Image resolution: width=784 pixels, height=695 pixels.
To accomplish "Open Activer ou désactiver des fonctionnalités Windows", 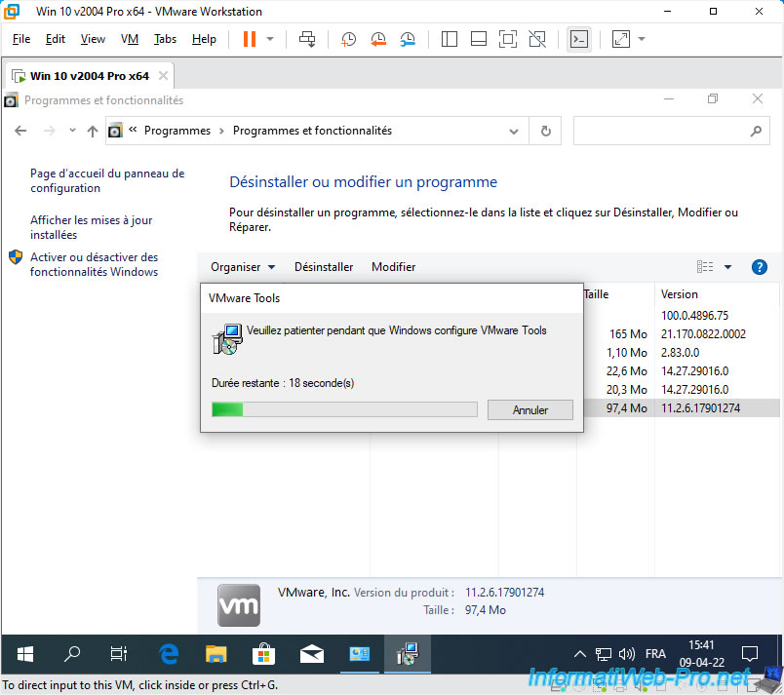I will click(x=94, y=264).
